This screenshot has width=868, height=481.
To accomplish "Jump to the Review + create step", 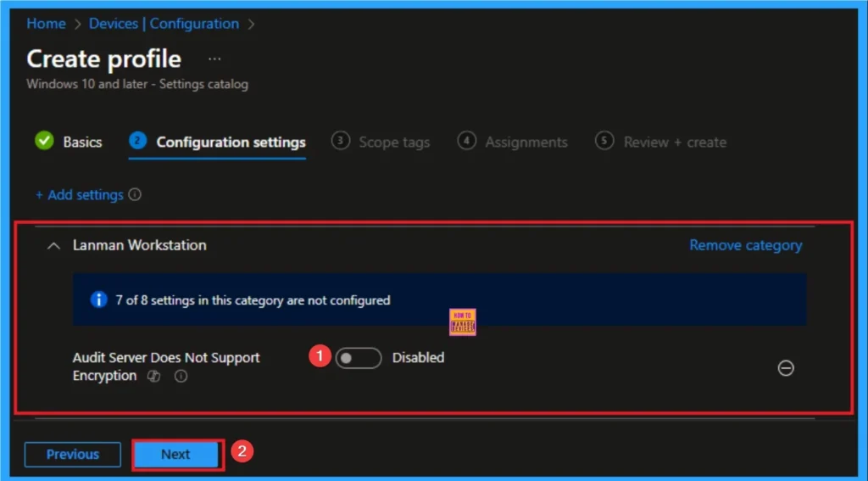I will coord(674,142).
